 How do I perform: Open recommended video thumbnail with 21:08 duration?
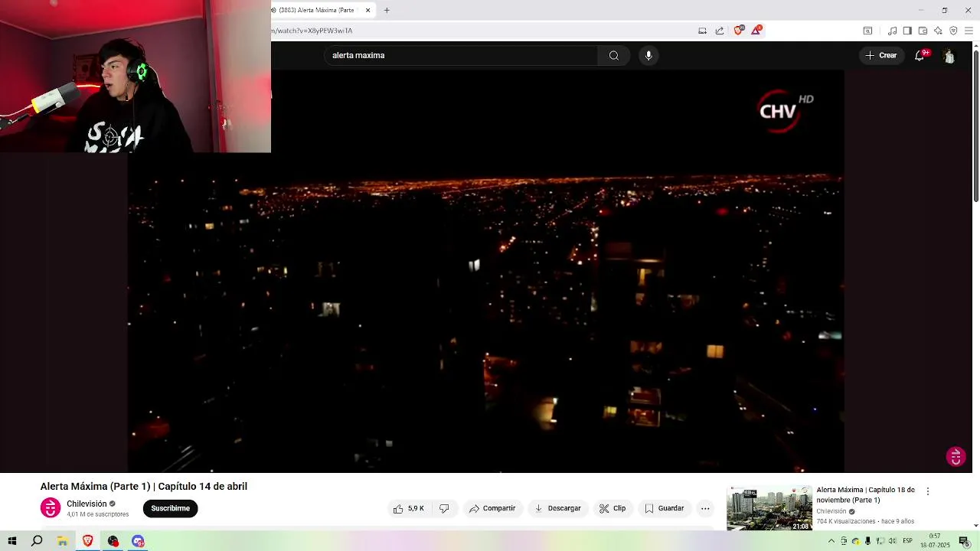coord(769,508)
